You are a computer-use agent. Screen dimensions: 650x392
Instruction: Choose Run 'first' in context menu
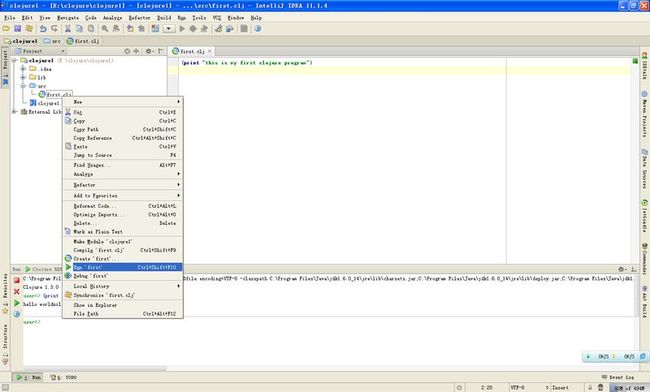tap(123, 267)
